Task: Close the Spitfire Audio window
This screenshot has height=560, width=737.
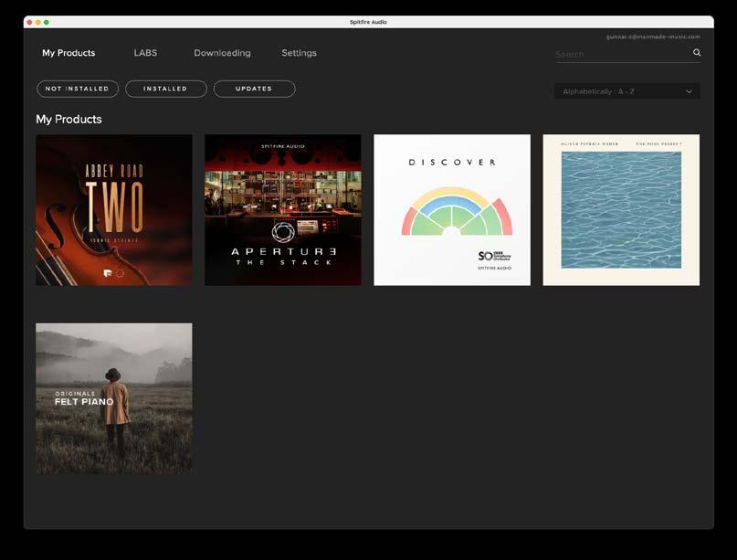Action: [x=29, y=22]
